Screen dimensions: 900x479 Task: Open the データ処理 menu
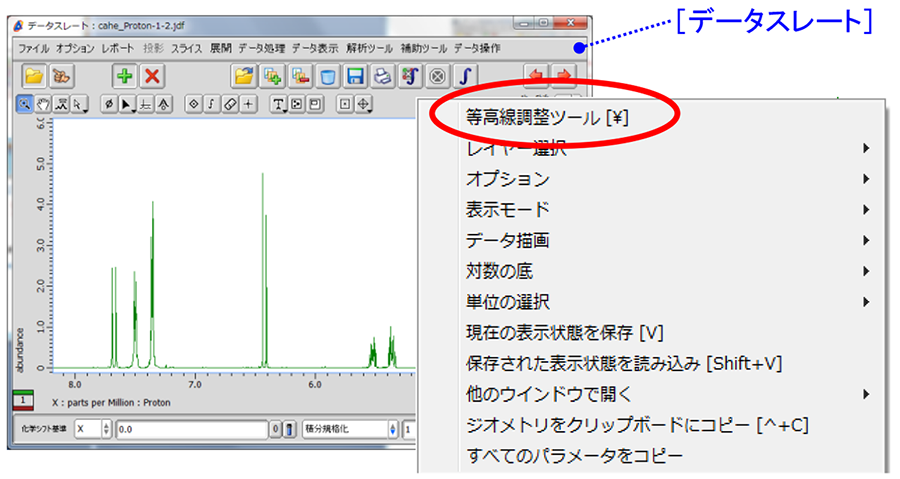261,48
